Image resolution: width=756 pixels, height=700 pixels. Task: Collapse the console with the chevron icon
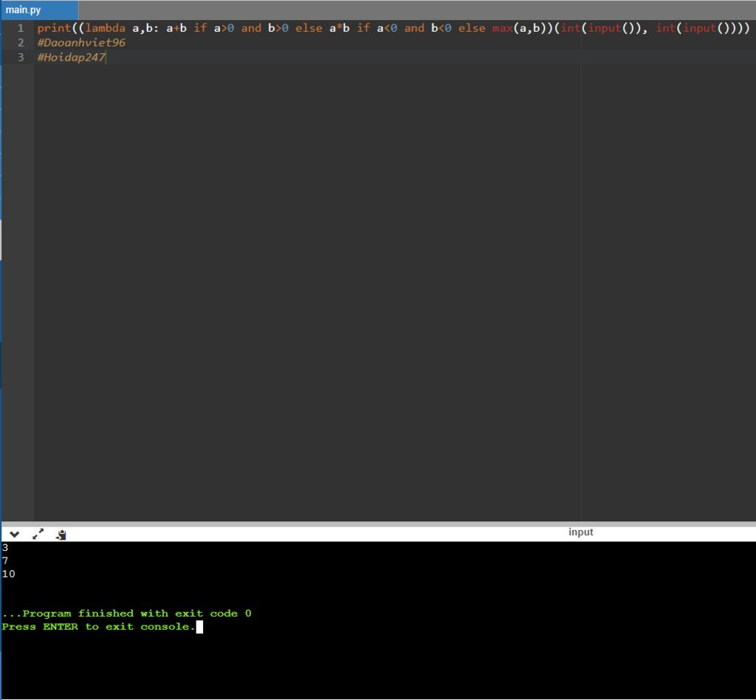pos(15,534)
